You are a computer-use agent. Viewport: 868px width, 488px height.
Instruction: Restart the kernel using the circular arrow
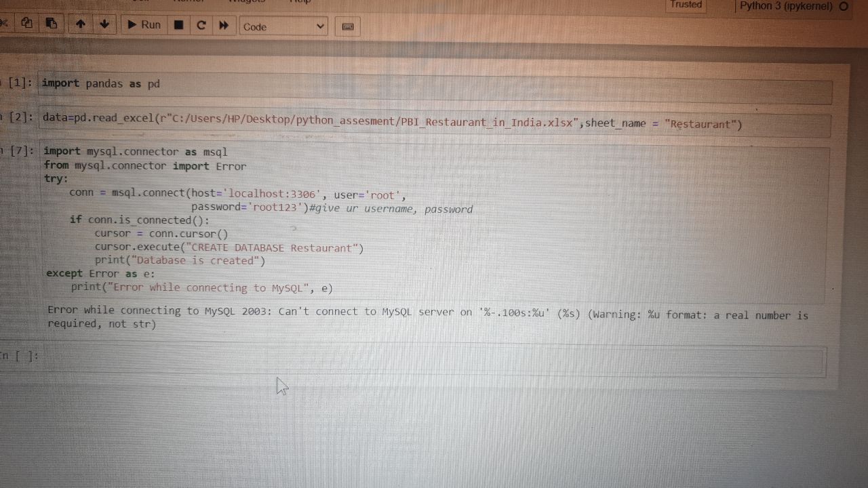point(201,25)
